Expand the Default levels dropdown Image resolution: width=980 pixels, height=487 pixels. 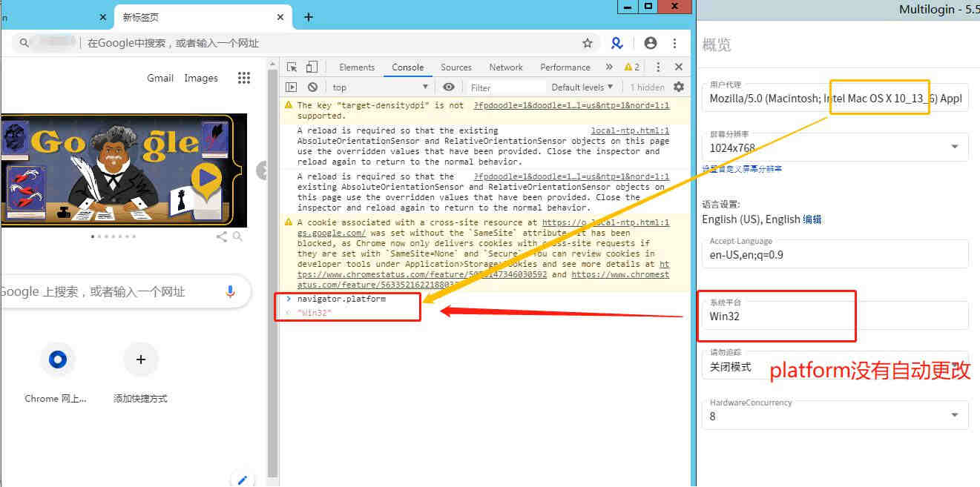point(582,87)
